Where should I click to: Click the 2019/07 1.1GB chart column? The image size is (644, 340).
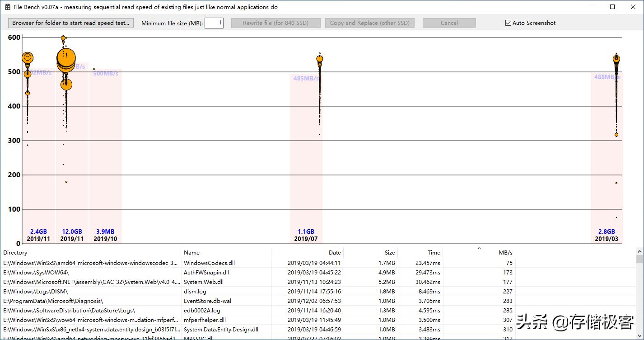point(306,158)
